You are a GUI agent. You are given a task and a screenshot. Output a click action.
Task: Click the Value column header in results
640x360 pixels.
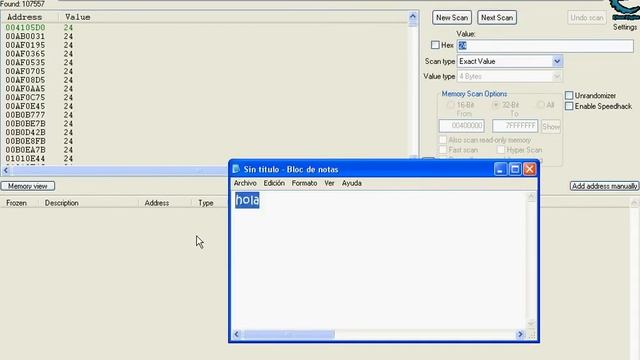click(x=78, y=17)
